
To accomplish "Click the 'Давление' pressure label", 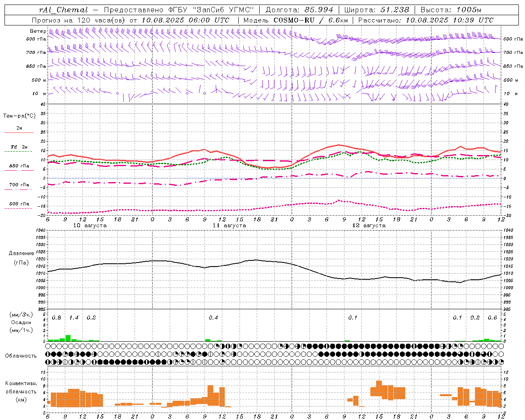I will [x=21, y=253].
